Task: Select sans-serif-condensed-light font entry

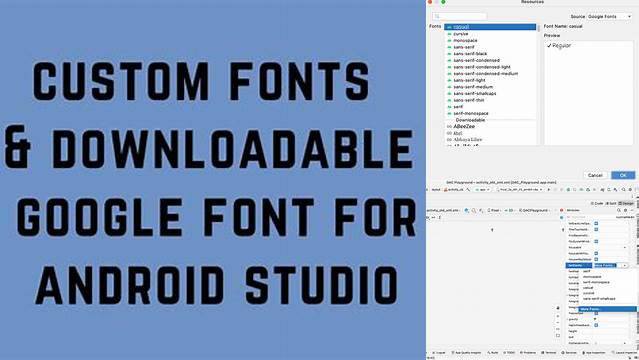Action: (490, 67)
